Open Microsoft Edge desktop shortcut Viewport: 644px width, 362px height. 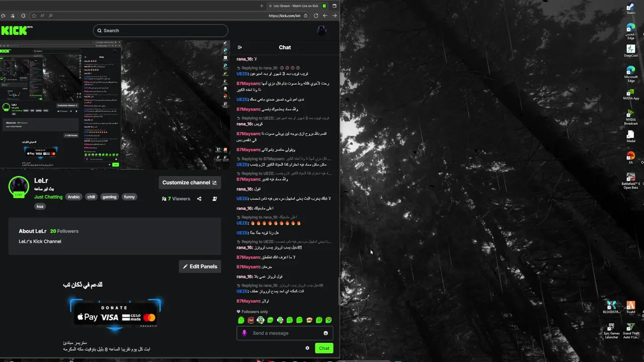[x=631, y=74]
